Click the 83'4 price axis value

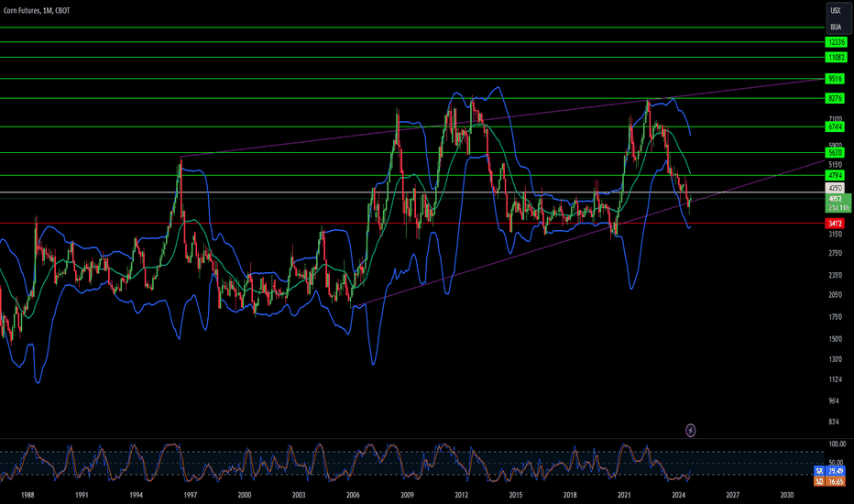834,422
